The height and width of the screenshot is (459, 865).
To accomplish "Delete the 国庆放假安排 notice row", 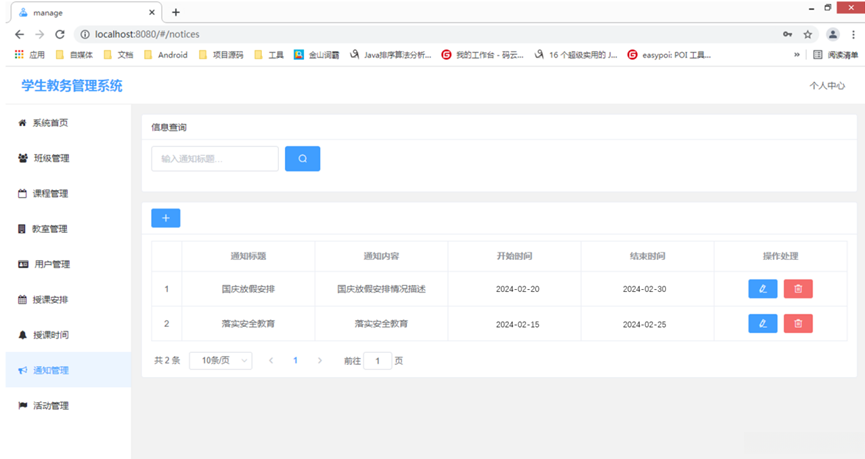I will tap(798, 289).
